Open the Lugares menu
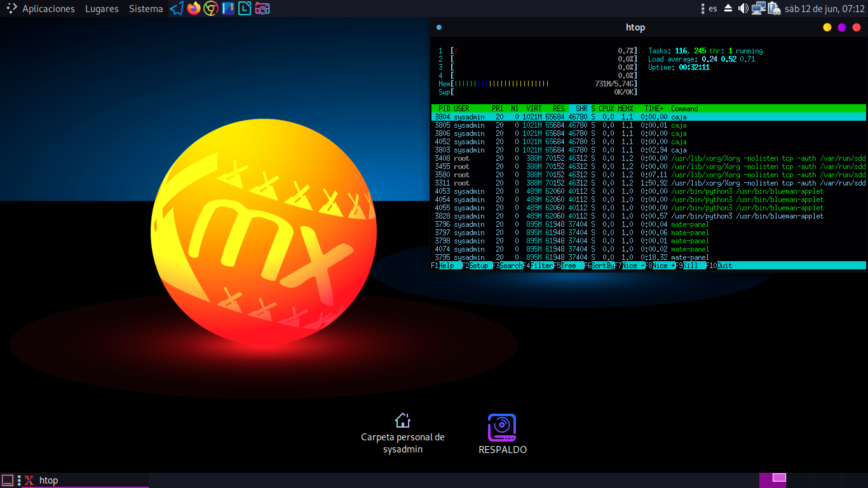Image resolution: width=868 pixels, height=488 pixels. pyautogui.click(x=102, y=9)
